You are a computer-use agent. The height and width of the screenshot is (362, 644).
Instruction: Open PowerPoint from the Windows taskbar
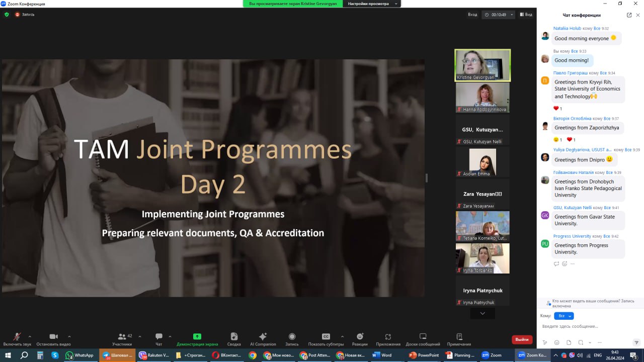pyautogui.click(x=424, y=355)
